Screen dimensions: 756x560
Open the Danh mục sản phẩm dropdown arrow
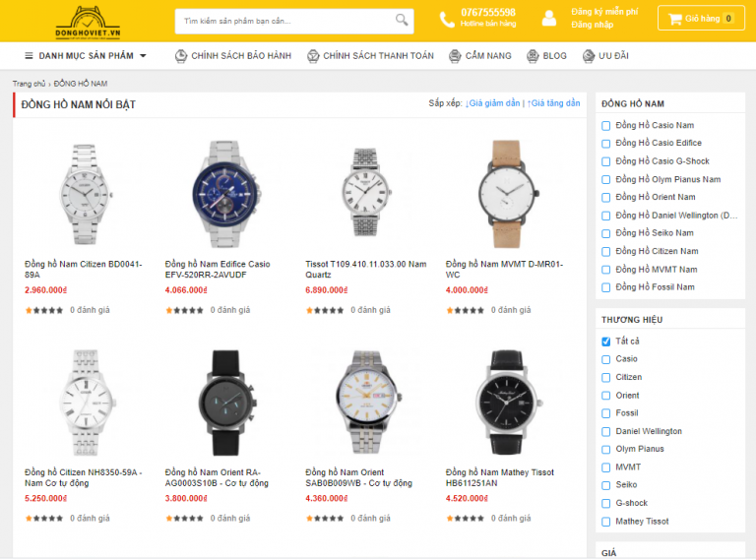(143, 56)
